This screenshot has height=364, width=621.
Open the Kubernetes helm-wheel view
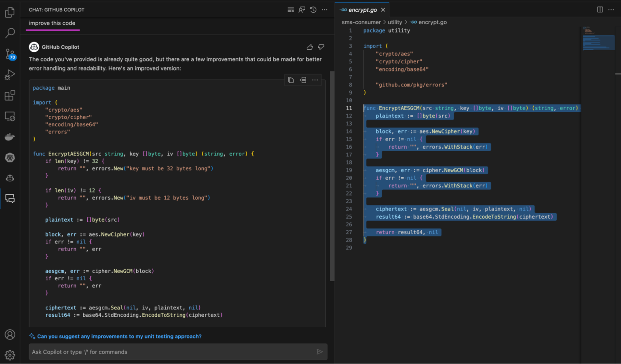[10, 158]
